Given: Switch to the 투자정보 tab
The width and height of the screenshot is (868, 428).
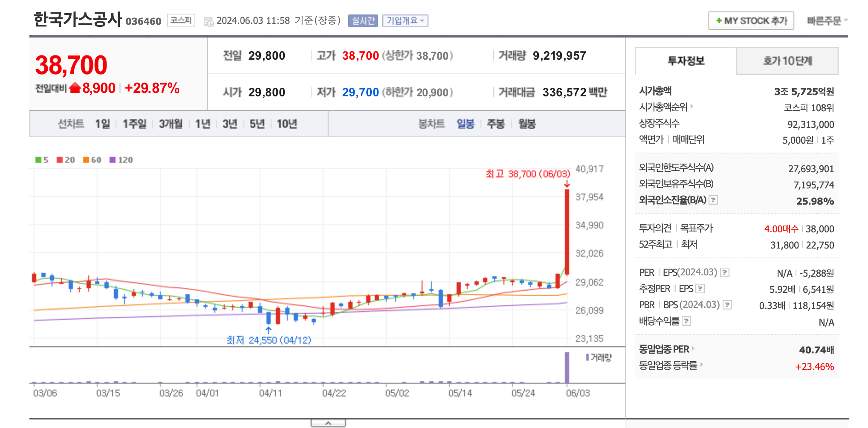Looking at the screenshot, I should pyautogui.click(x=686, y=61).
